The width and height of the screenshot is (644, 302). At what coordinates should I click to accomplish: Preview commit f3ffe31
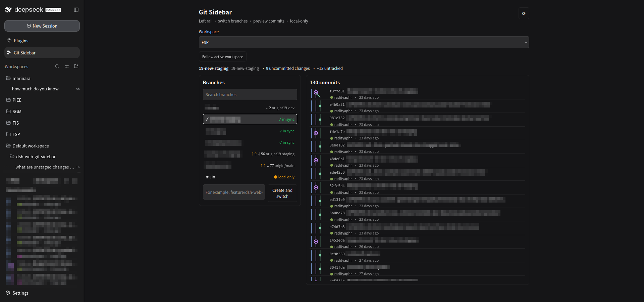pyautogui.click(x=418, y=94)
